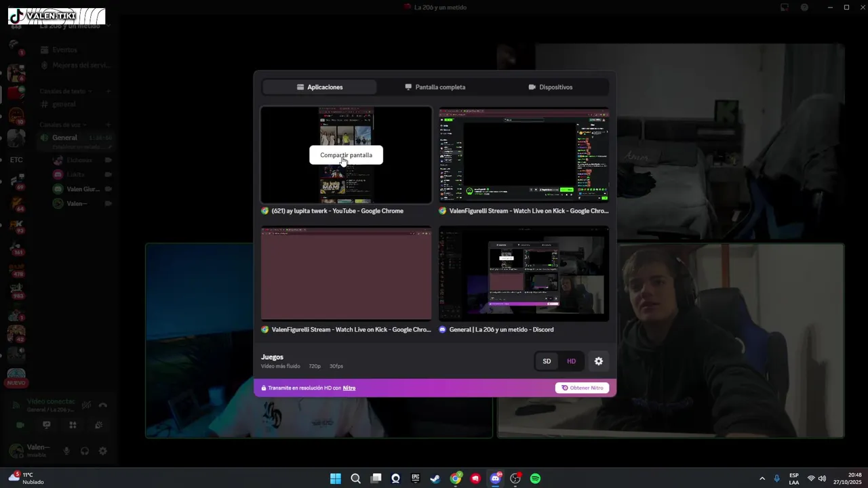Add a channel to Canales de voz
The height and width of the screenshot is (488, 868).
pyautogui.click(x=108, y=125)
